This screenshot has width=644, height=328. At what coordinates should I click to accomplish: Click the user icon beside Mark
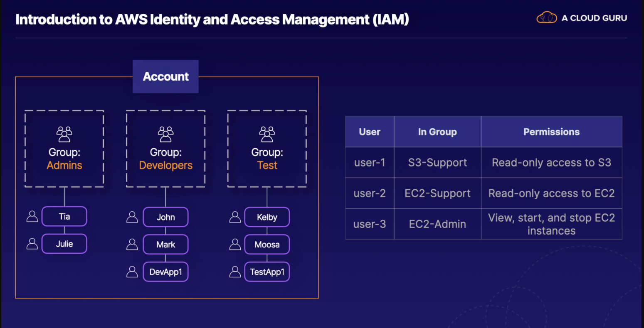coord(132,245)
